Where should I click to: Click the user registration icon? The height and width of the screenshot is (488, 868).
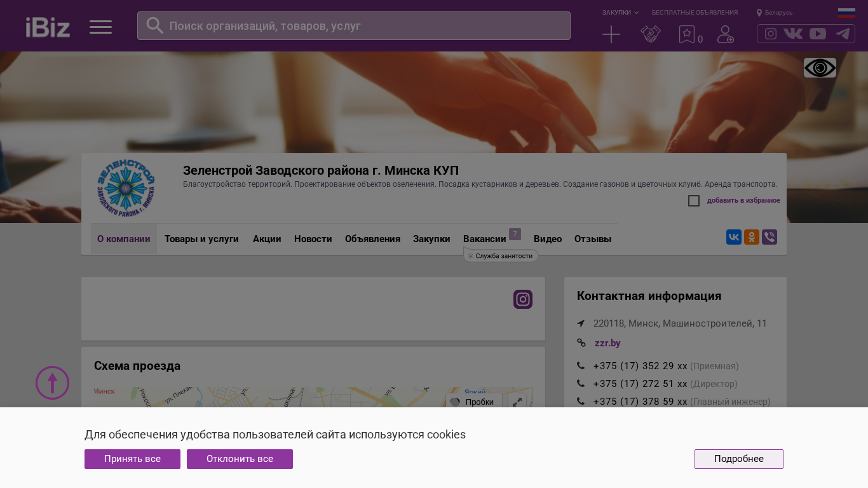(x=726, y=34)
